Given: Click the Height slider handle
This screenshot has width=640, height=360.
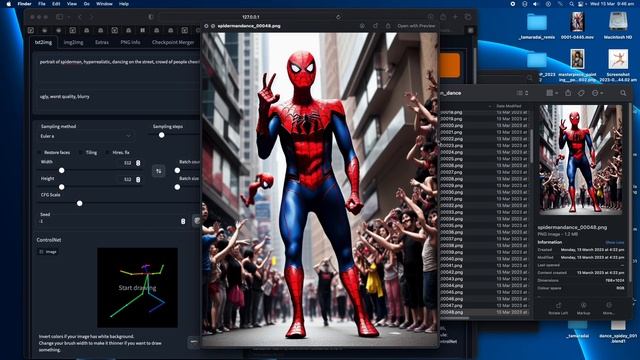Looking at the screenshot, I should click(x=62, y=187).
